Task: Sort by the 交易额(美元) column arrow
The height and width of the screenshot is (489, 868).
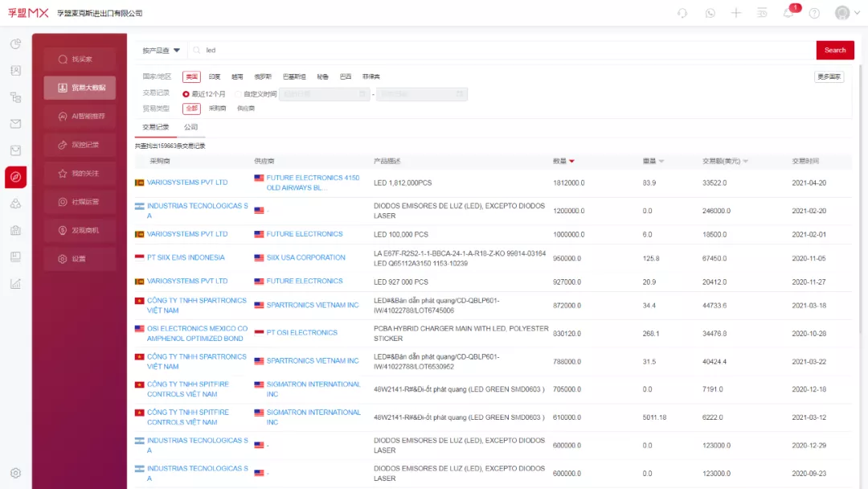Action: coord(745,162)
